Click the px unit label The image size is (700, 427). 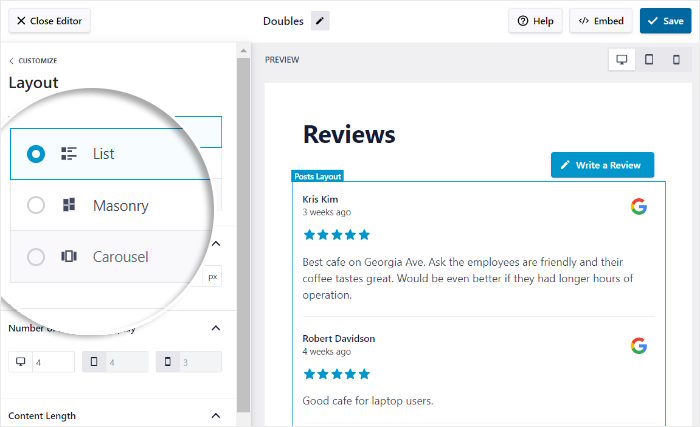pos(212,277)
